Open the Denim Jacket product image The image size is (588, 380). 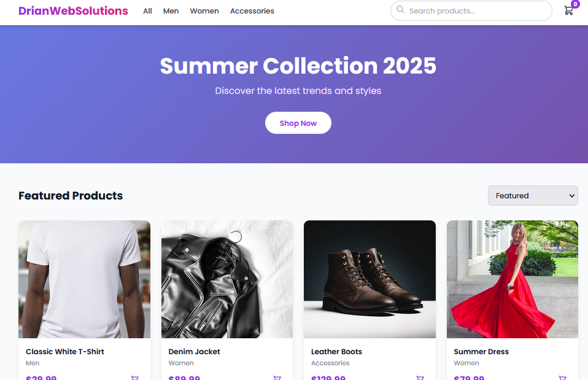pos(226,279)
